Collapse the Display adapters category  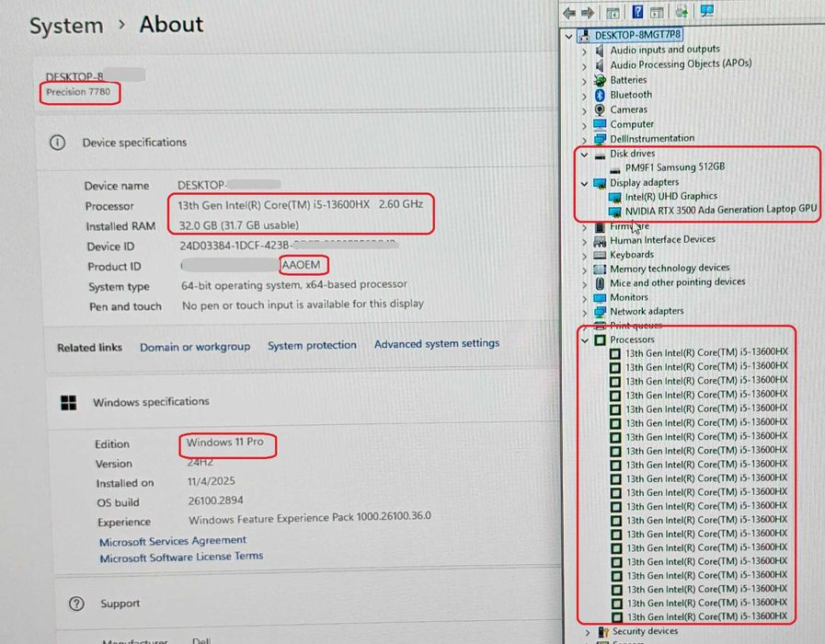pyautogui.click(x=584, y=184)
